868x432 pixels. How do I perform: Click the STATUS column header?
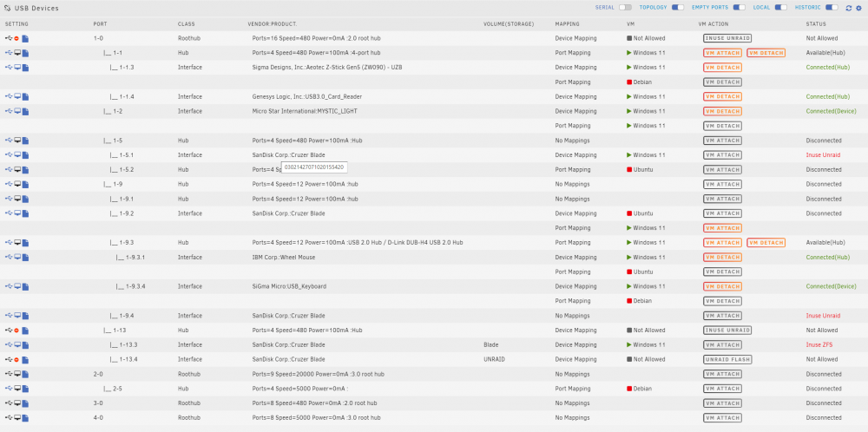tap(815, 24)
